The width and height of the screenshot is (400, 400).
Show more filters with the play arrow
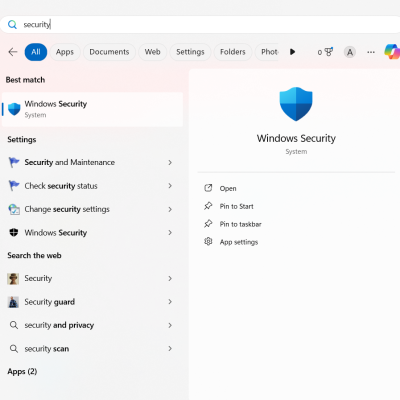coord(292,52)
